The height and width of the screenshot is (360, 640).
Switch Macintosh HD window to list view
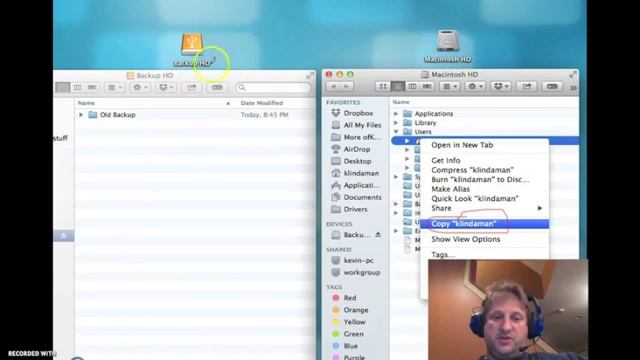[397, 87]
